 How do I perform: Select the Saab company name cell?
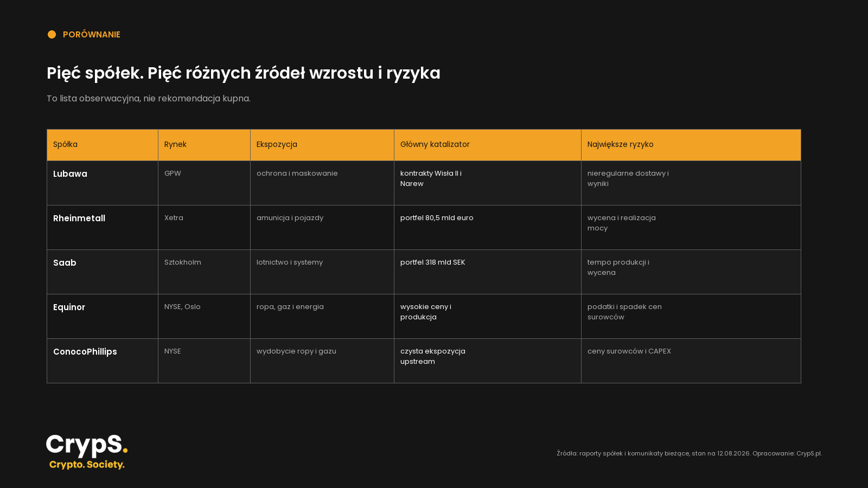click(103, 272)
